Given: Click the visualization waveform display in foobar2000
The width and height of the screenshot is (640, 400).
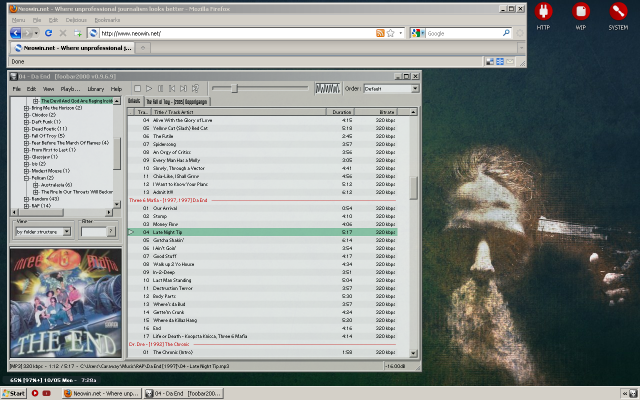Looking at the screenshot, I should [327, 88].
